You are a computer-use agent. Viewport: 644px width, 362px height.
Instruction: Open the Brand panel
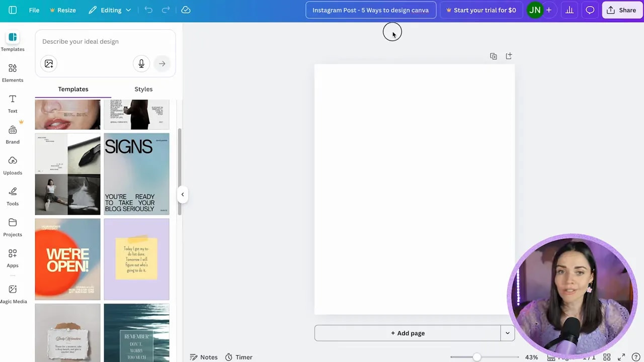coord(13,134)
